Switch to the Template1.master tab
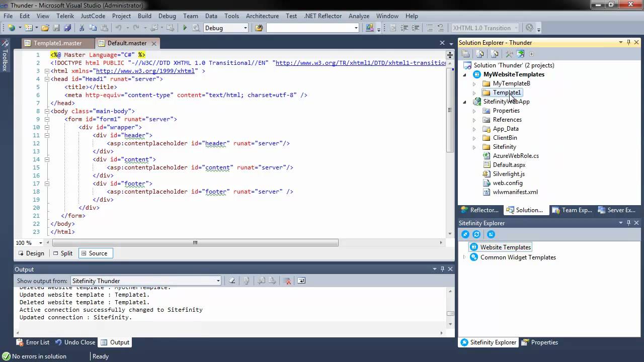This screenshot has width=644, height=362. click(x=58, y=43)
